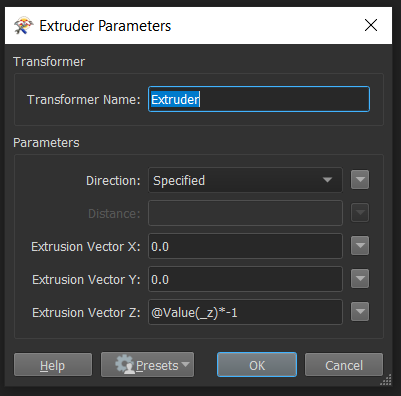401x396 pixels.
Task: Close the Extruder Parameters dialog
Action: pos(371,25)
